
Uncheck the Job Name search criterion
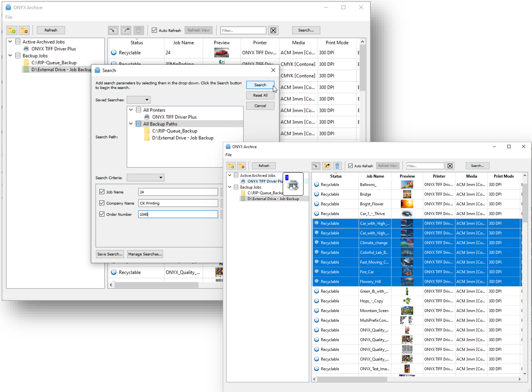(x=102, y=192)
